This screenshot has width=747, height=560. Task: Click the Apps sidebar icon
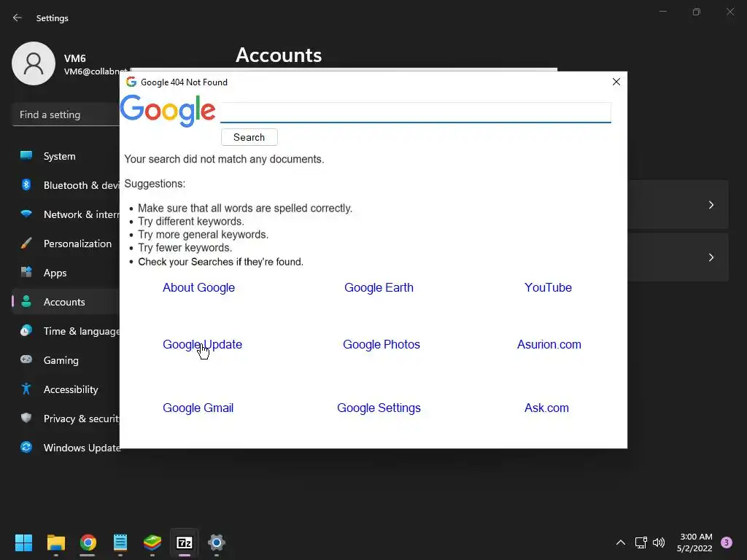(26, 273)
